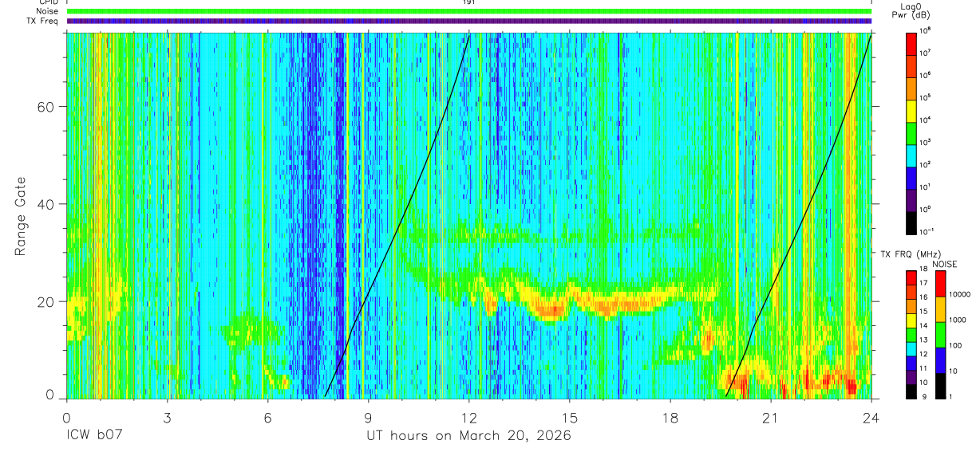980x452 pixels.
Task: Click the x-axis tick label '12'
Action: [x=469, y=419]
